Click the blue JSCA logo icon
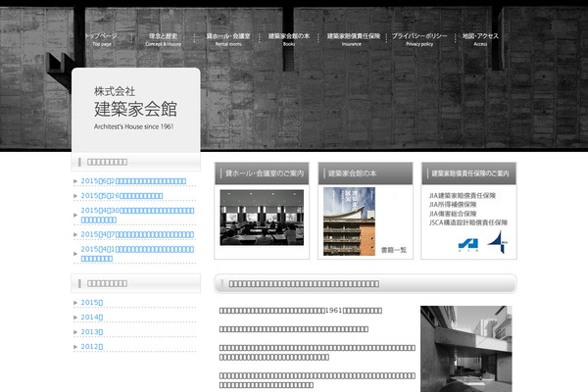This screenshot has width=588, height=392. pos(498,242)
